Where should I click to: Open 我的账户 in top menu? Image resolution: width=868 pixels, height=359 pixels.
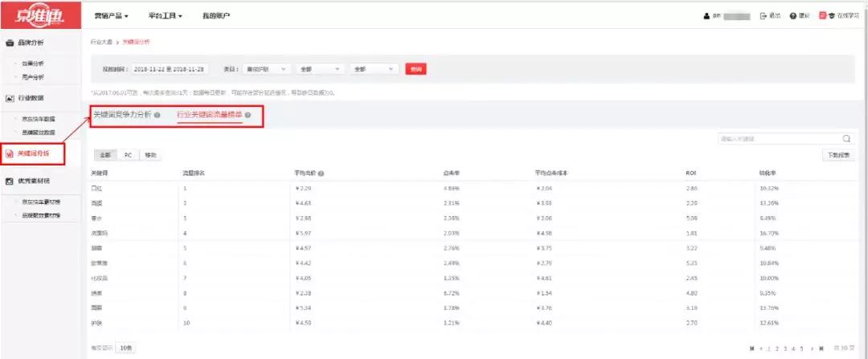(215, 16)
